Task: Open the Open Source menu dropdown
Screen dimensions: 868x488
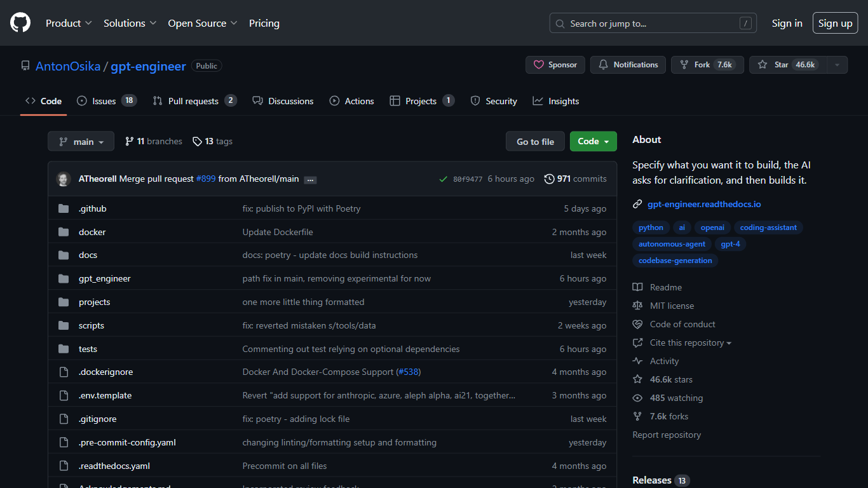Action: (x=203, y=23)
